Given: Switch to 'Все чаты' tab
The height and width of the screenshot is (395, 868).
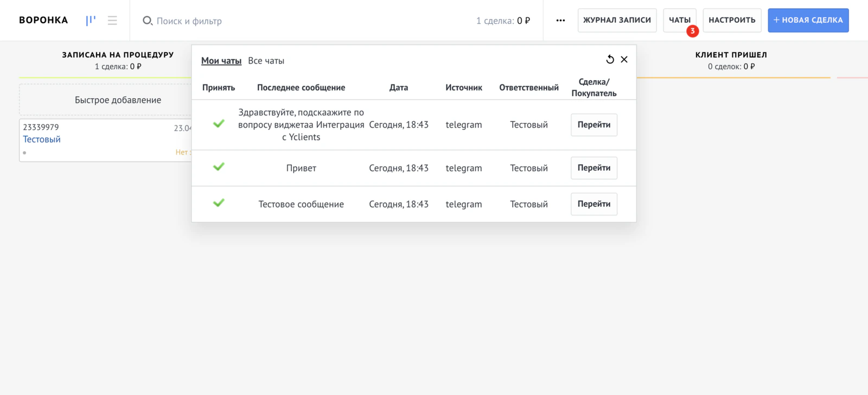Looking at the screenshot, I should [x=266, y=61].
